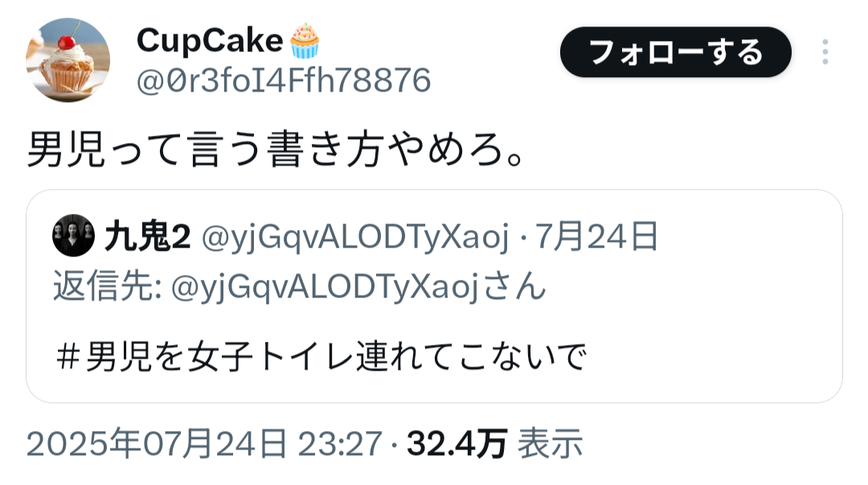Tap the フォローする button
The height and width of the screenshot is (485, 868).
[675, 52]
